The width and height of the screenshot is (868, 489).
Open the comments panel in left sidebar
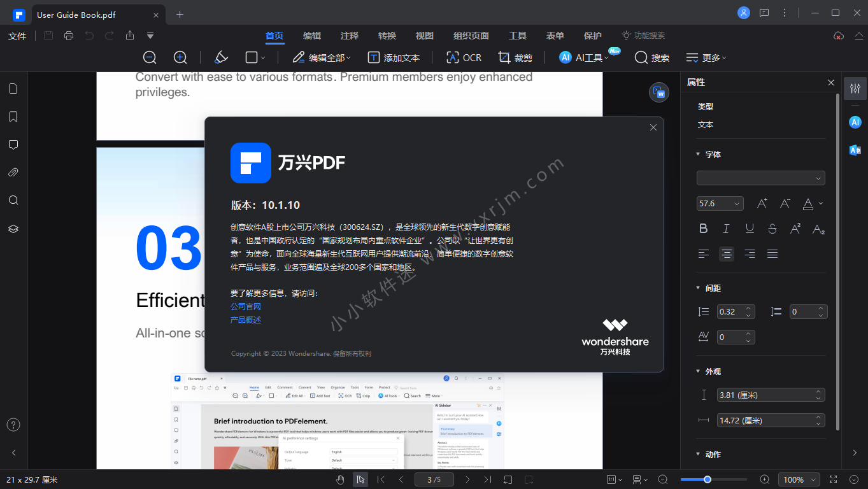tap(13, 145)
